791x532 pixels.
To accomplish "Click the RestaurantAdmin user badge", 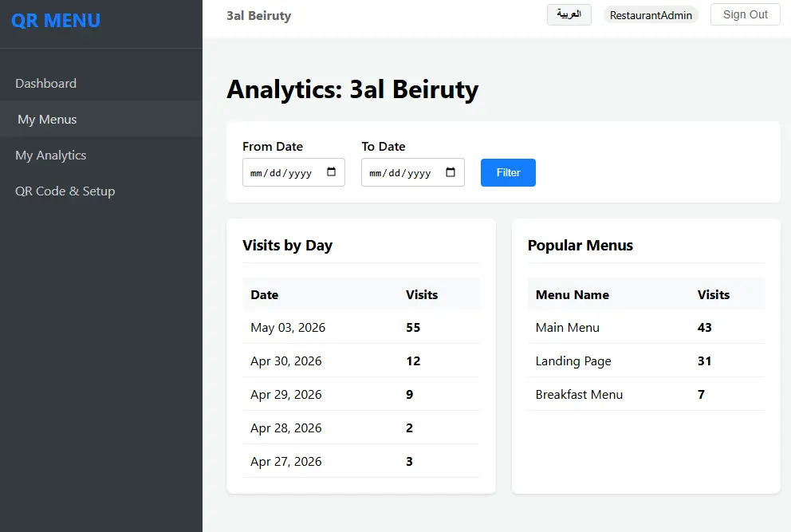I will click(651, 15).
